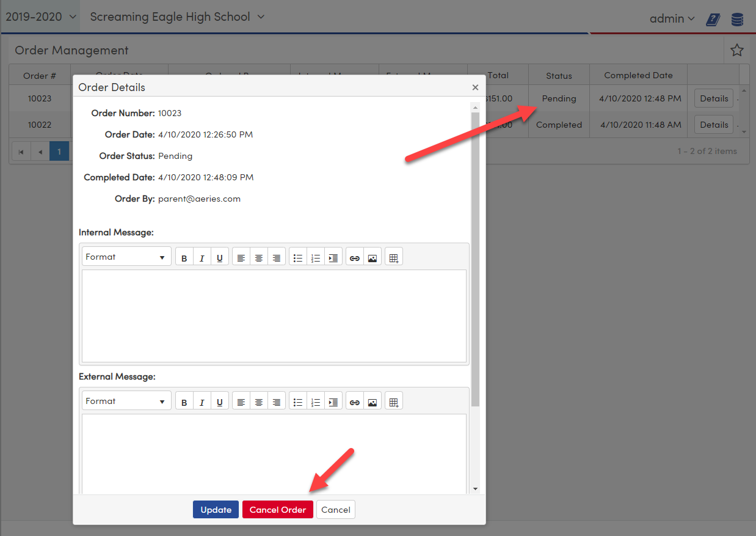This screenshot has height=536, width=756.
Task: Insert bulleted list in External Message
Action: point(298,402)
